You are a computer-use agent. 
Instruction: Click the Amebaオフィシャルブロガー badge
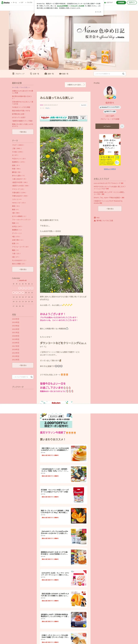(x=110, y=107)
